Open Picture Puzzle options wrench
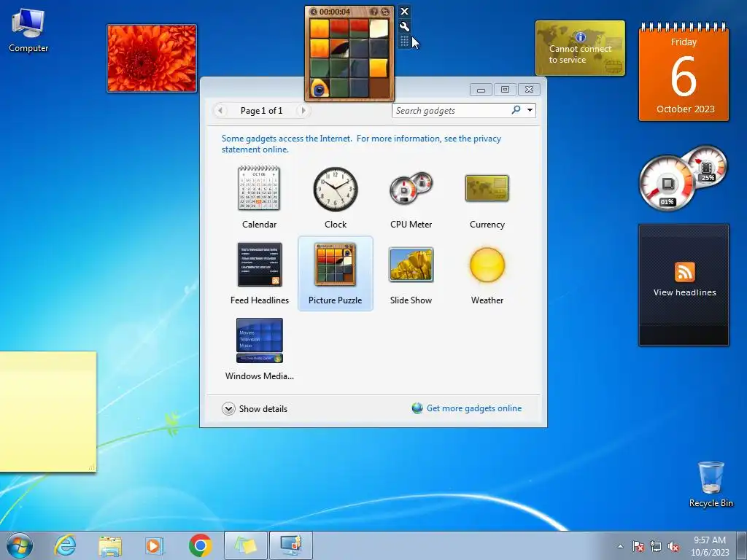 404,27
